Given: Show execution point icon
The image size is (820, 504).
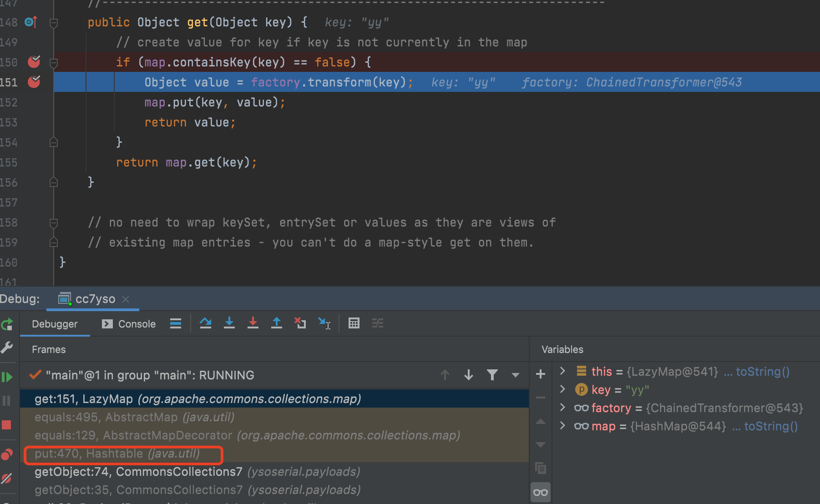Looking at the screenshot, I should [176, 323].
